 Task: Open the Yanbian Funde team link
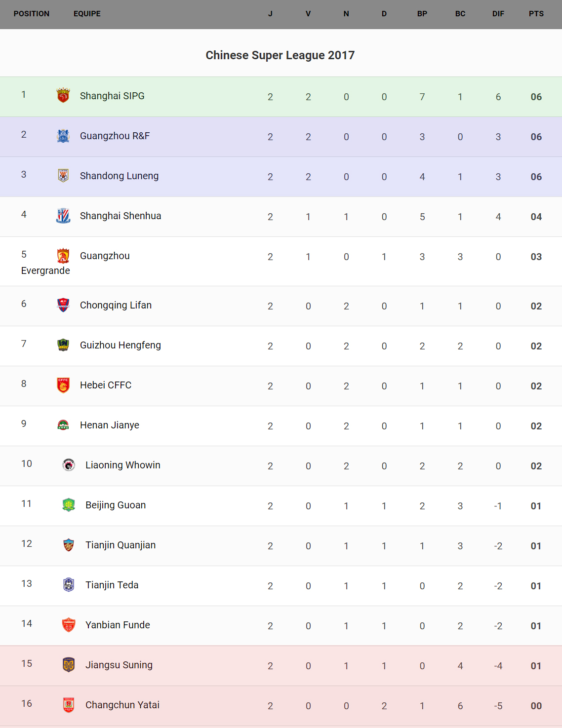118,625
